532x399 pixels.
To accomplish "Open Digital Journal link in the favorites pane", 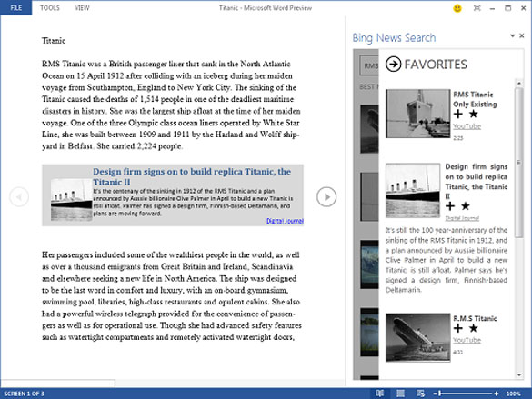I will 462,218.
